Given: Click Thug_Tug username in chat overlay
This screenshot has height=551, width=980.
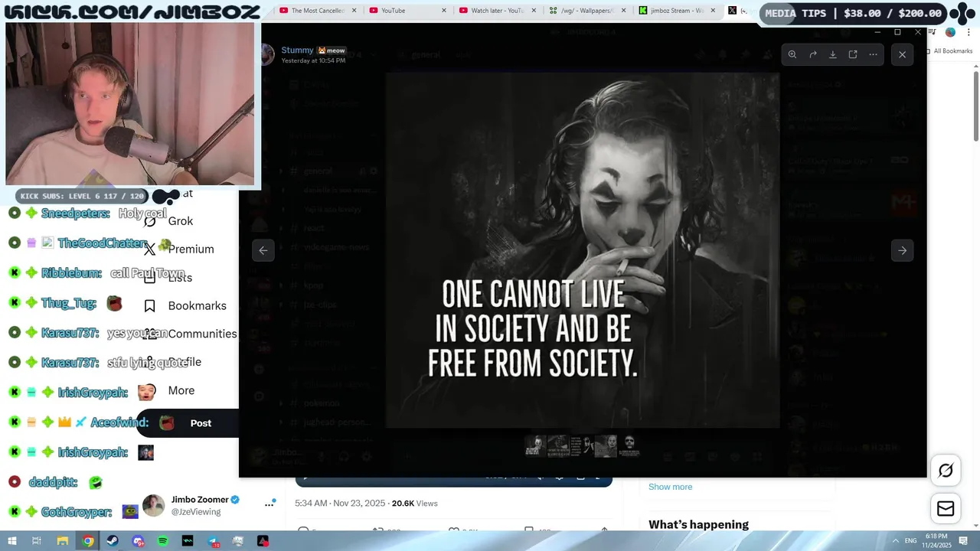Looking at the screenshot, I should [x=68, y=303].
